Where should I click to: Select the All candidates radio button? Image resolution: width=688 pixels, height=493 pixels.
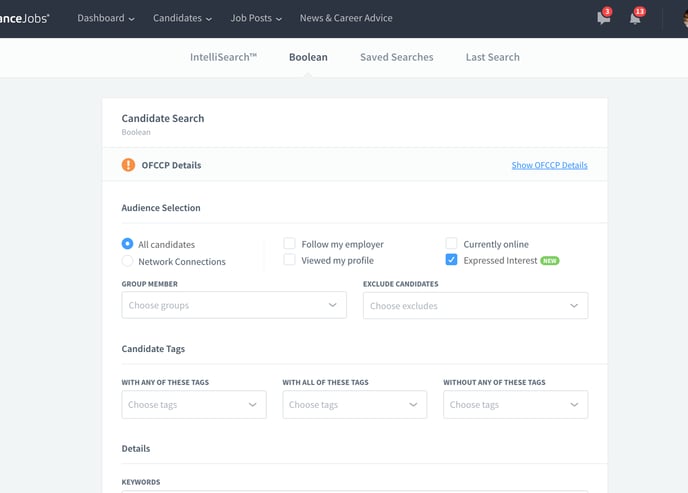coord(127,243)
